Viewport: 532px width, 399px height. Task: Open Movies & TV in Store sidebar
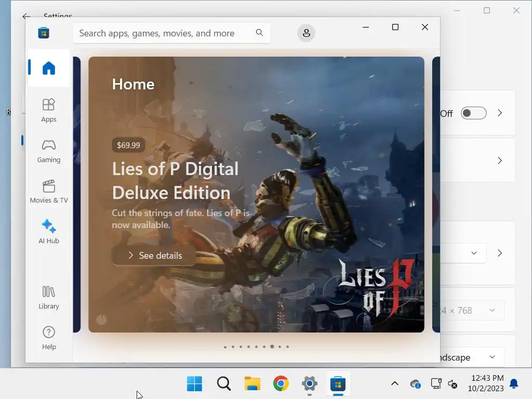tap(49, 191)
